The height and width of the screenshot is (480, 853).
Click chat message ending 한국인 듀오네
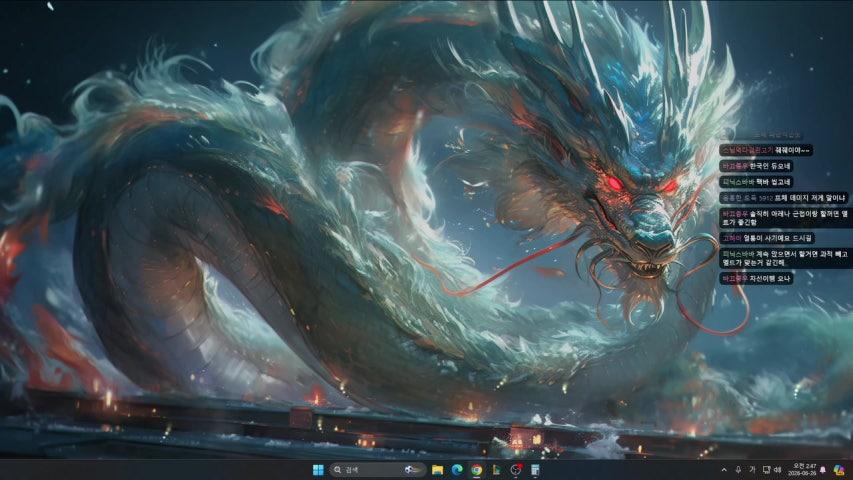click(x=757, y=165)
